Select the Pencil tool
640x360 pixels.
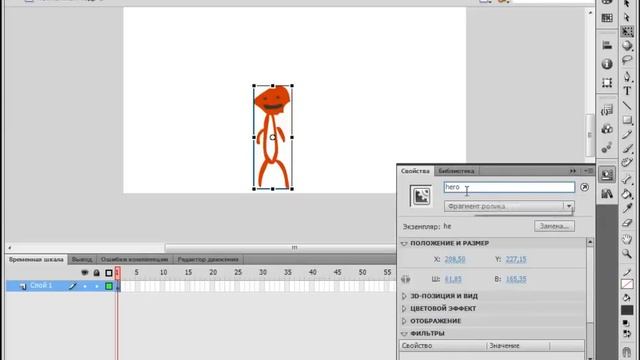pyautogui.click(x=627, y=134)
